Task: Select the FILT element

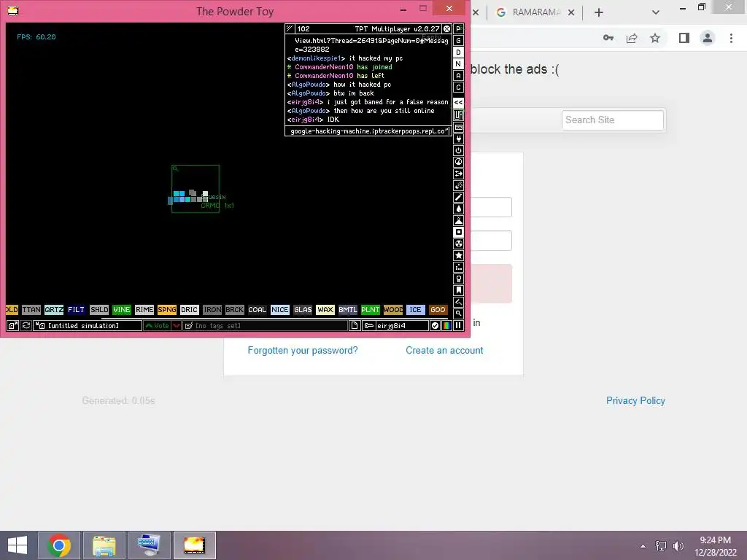Action: pos(76,310)
